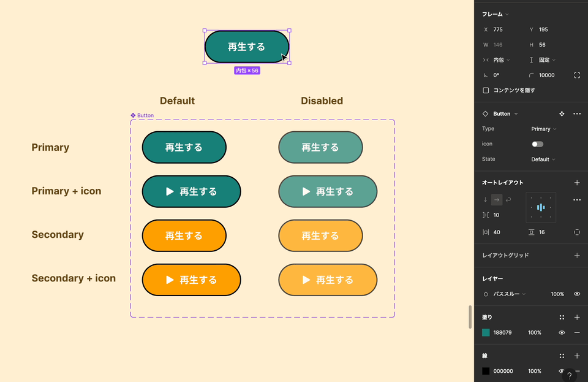The image size is (588, 382).
Task: Select vertical auto layout direction arrow
Action: click(485, 200)
